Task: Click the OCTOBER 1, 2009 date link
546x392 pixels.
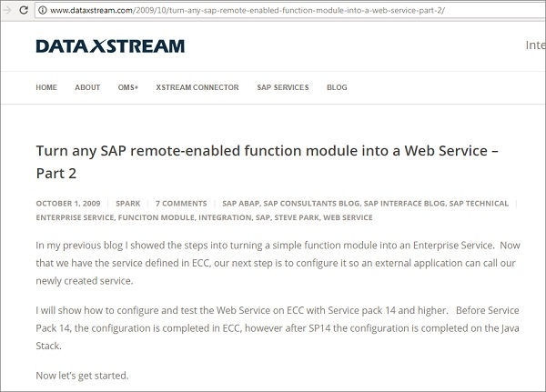Action: tap(68, 204)
